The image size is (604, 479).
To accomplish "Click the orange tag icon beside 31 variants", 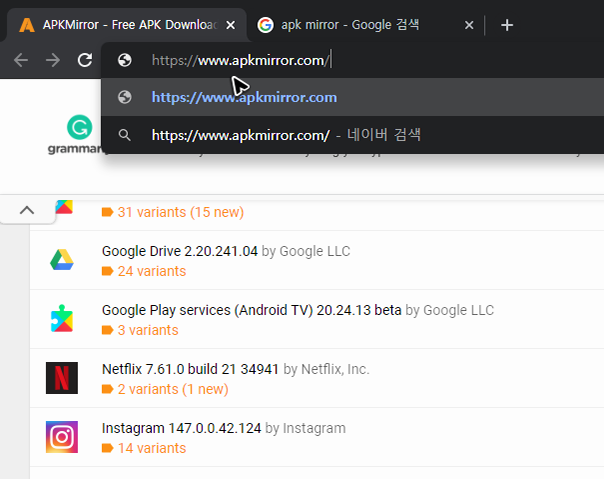I will click(x=107, y=212).
